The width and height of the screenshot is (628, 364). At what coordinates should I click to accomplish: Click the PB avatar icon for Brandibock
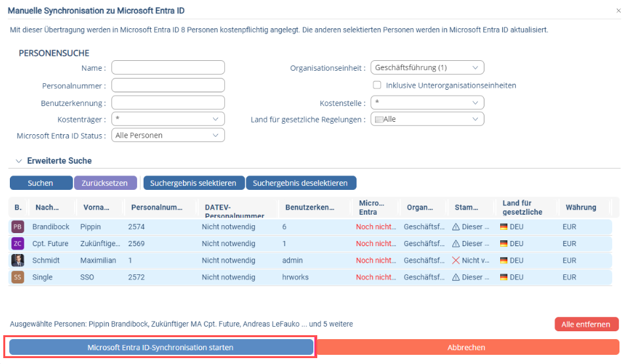(x=18, y=227)
